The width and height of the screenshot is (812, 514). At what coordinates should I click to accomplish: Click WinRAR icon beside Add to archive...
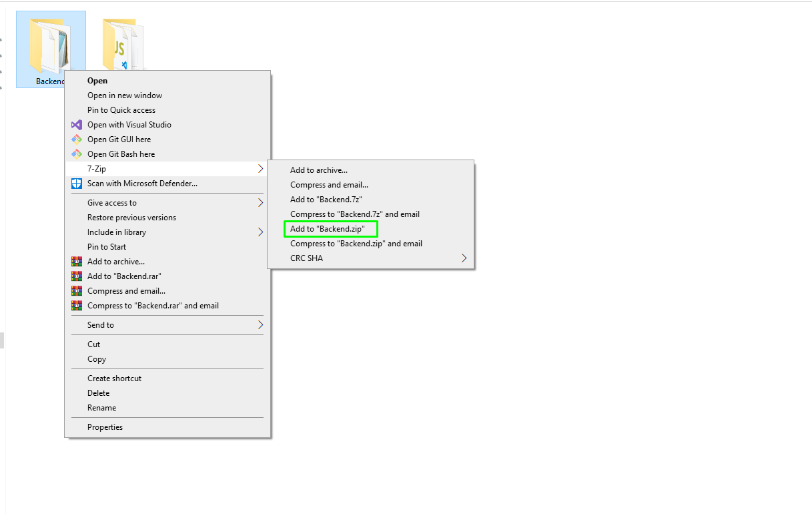(x=76, y=262)
